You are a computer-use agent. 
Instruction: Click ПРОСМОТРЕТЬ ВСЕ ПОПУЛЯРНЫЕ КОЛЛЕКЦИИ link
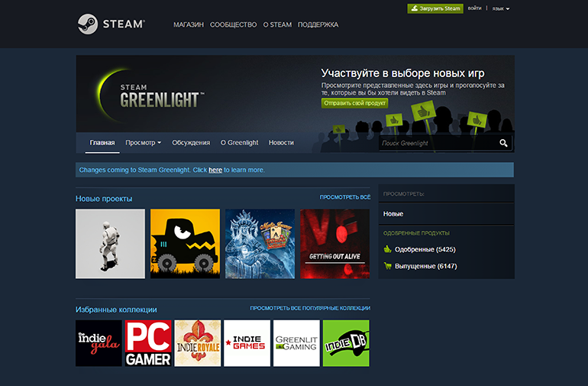(310, 308)
